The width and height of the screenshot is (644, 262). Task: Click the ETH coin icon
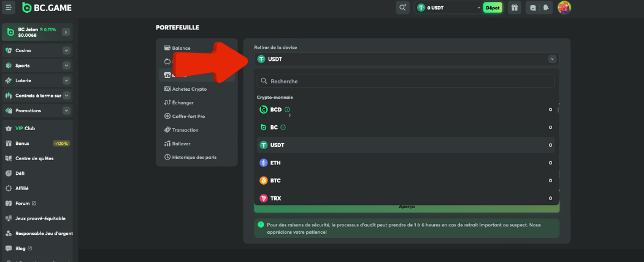pos(264,163)
